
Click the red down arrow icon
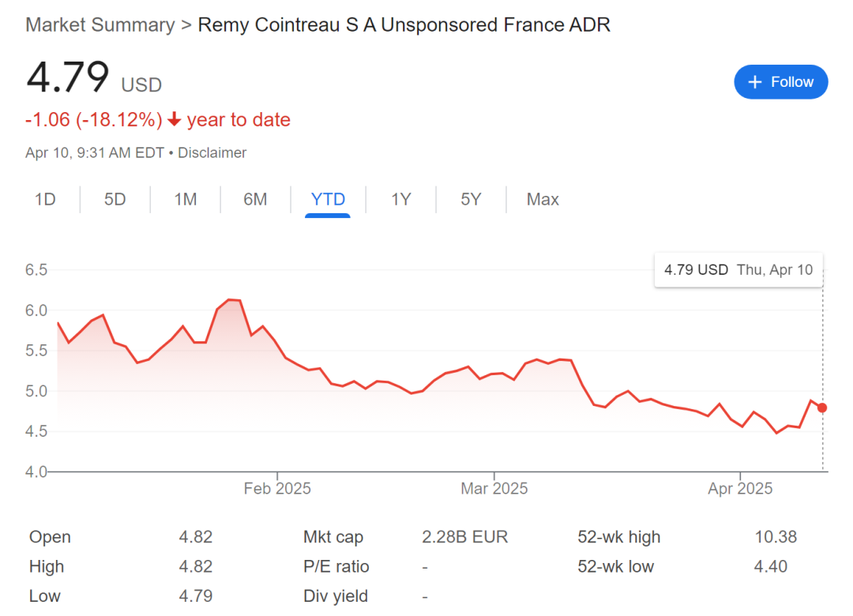point(175,120)
